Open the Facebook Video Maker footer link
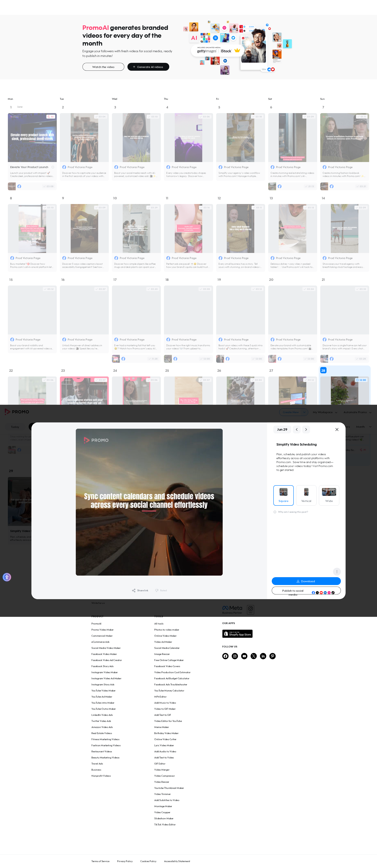Image resolution: width=377 pixels, height=868 pixels. point(104,654)
